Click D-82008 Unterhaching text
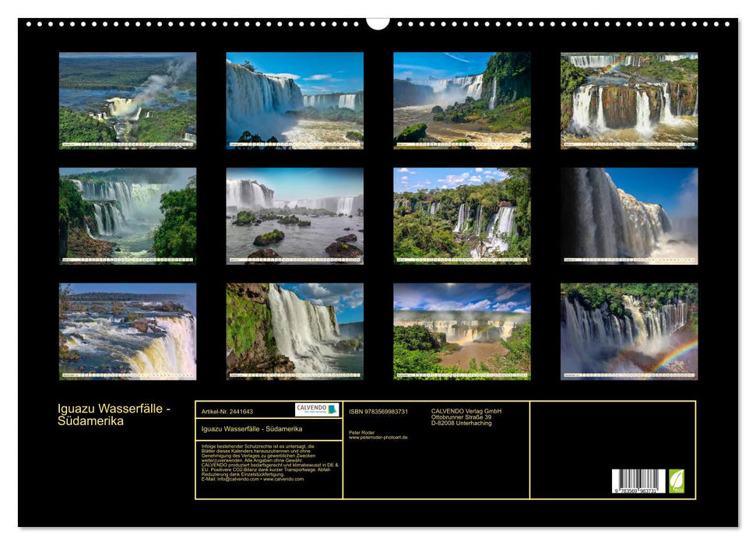This screenshot has height=545, width=756. 462,423
